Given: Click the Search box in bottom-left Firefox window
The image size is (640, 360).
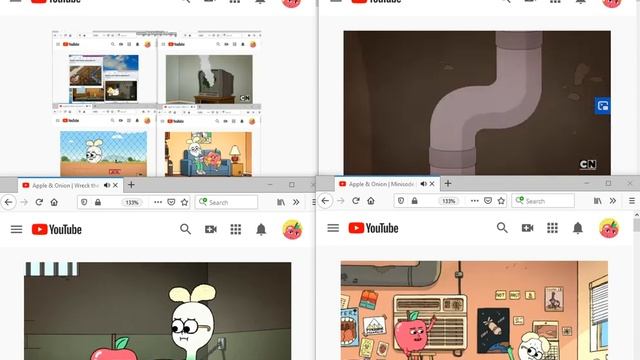Looking at the screenshot, I should tap(227, 202).
